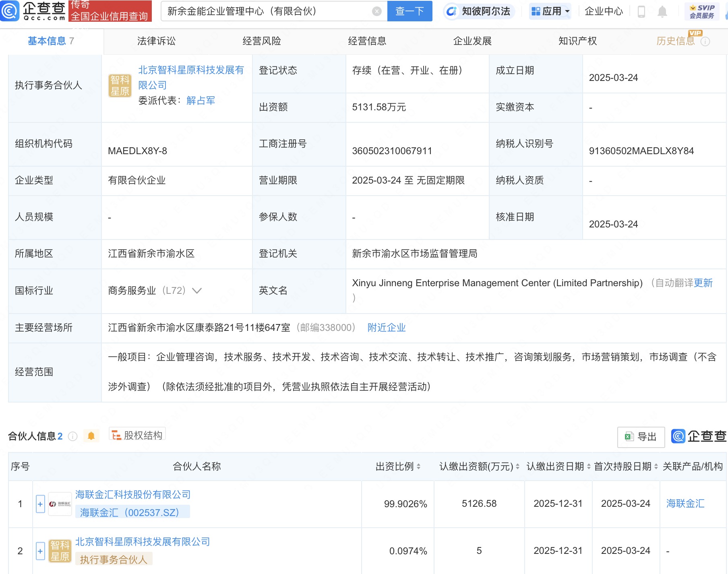Select organization code MAEDLX8Y-8
Image resolution: width=728 pixels, height=574 pixels.
click(x=137, y=151)
